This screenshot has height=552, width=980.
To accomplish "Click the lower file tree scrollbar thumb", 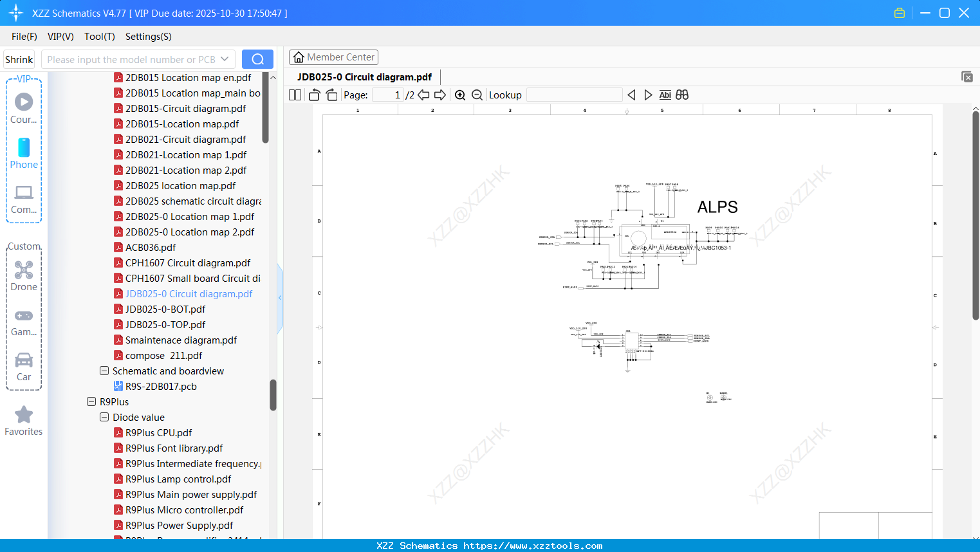I will click(273, 394).
